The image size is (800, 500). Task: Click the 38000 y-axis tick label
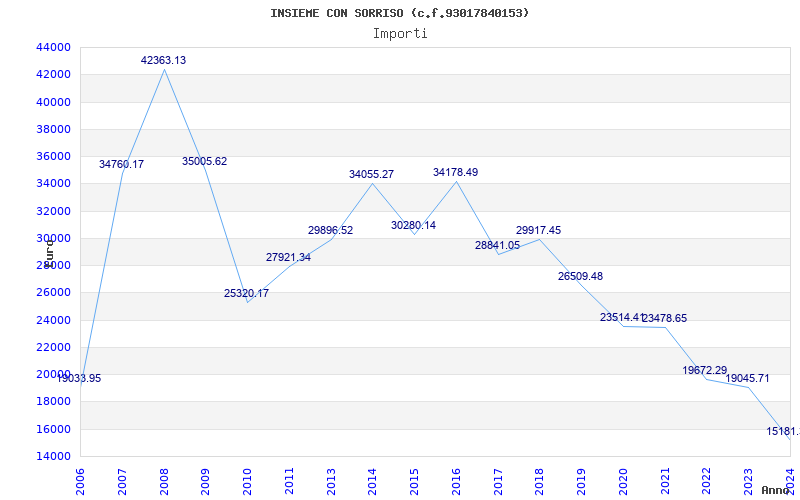click(x=53, y=129)
